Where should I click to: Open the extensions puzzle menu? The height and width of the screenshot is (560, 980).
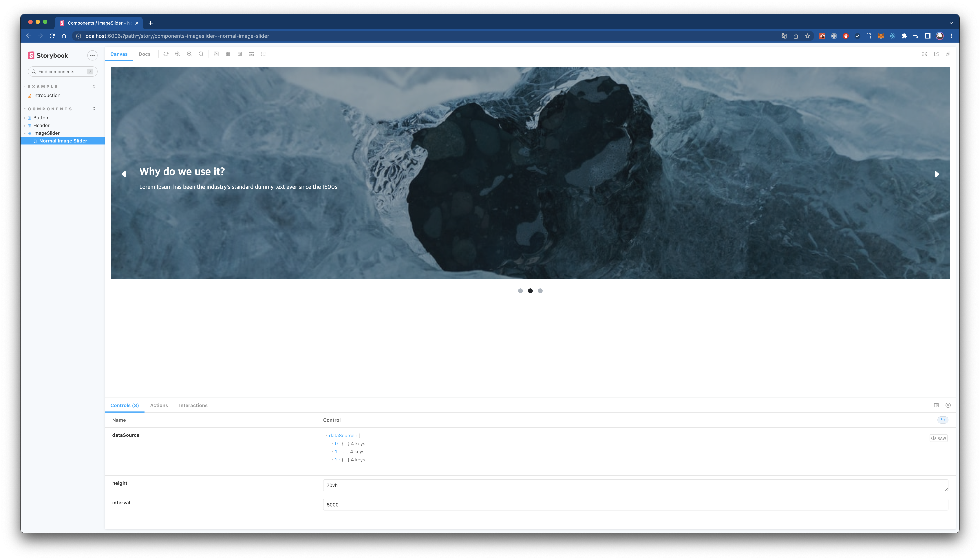(x=904, y=36)
